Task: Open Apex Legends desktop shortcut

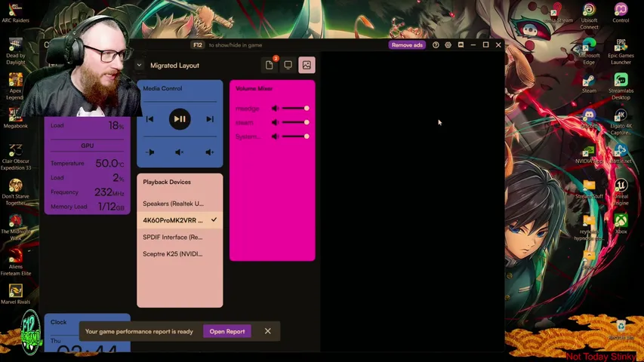Action: tap(16, 87)
